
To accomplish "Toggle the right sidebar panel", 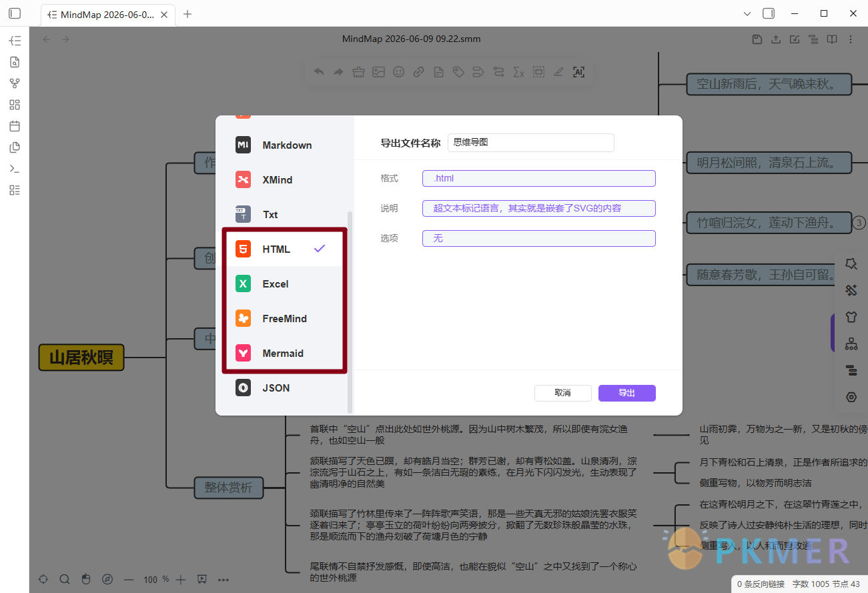I will coord(769,13).
